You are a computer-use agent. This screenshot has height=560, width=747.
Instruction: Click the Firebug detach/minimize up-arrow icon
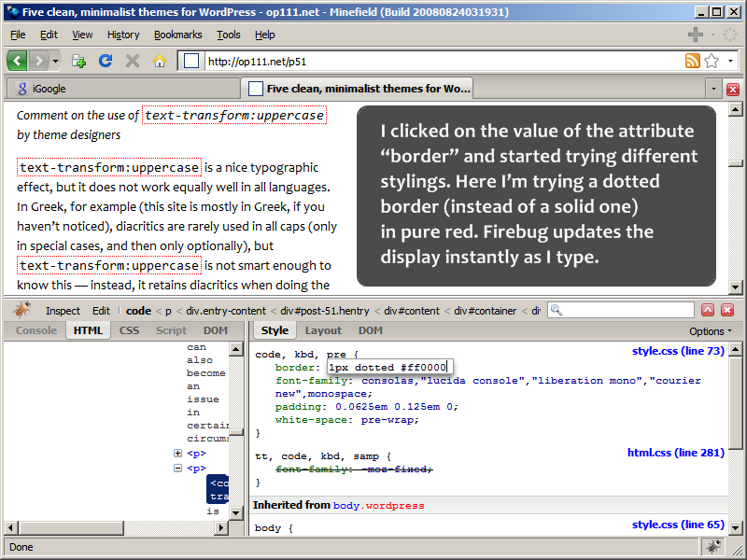708,311
